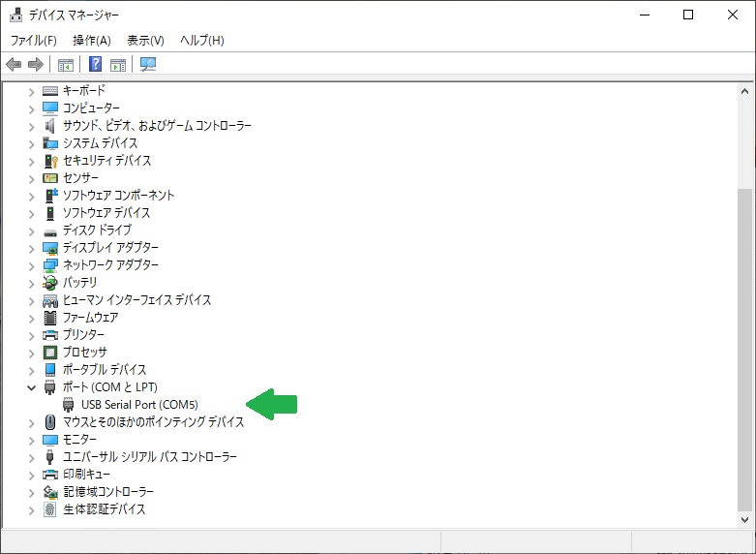This screenshot has height=554, width=756.
Task: Expand the バッテリ node
Action: [31, 284]
